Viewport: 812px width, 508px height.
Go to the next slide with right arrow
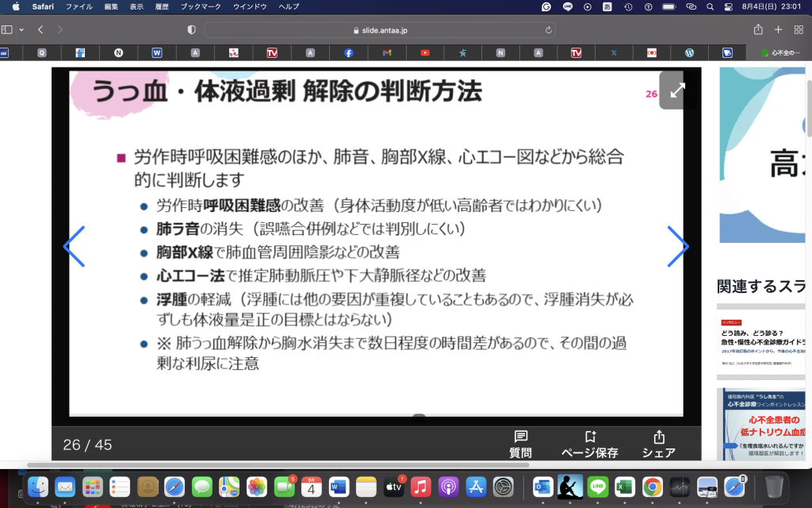click(x=677, y=247)
